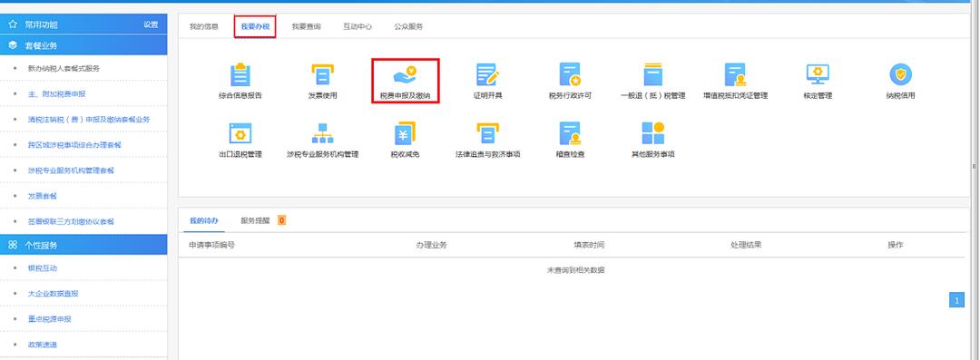The width and height of the screenshot is (980, 360).
Task: Open the 核定管理 monitor icon
Action: (x=818, y=75)
